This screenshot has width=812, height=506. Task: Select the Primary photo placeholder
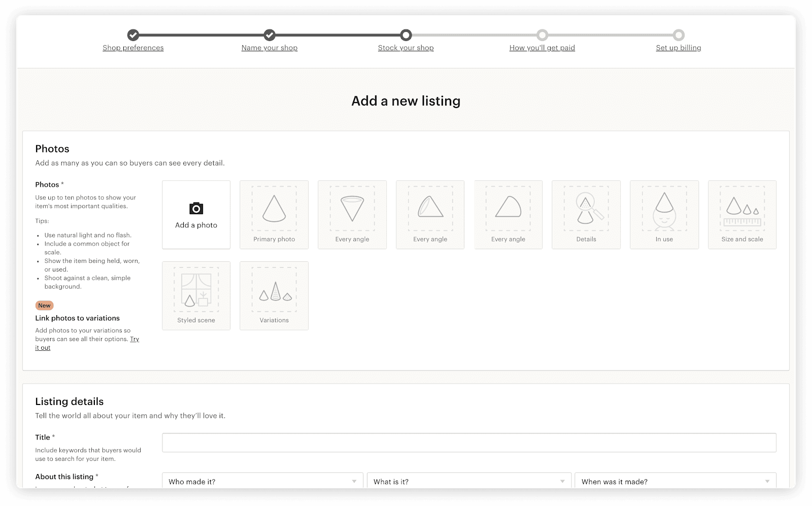pos(274,215)
